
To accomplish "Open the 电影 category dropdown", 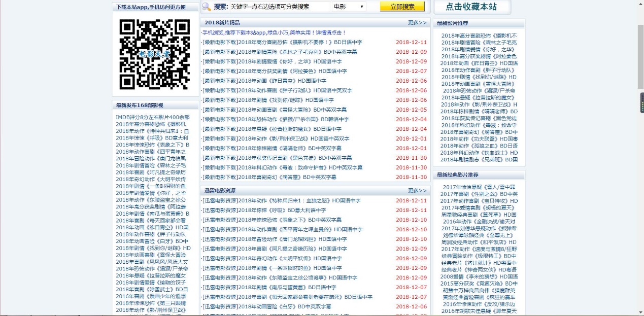I will coord(348,6).
